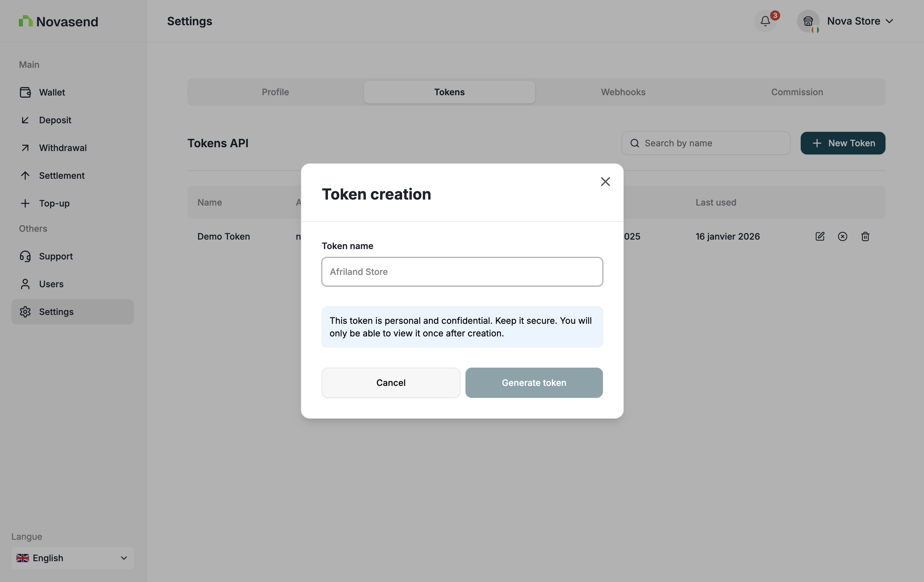This screenshot has height=582, width=924.
Task: Close the Token creation dialog
Action: coord(605,182)
